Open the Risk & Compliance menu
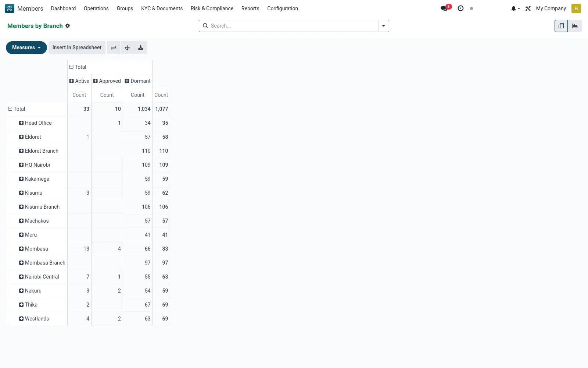The width and height of the screenshot is (588, 368). pos(212,8)
